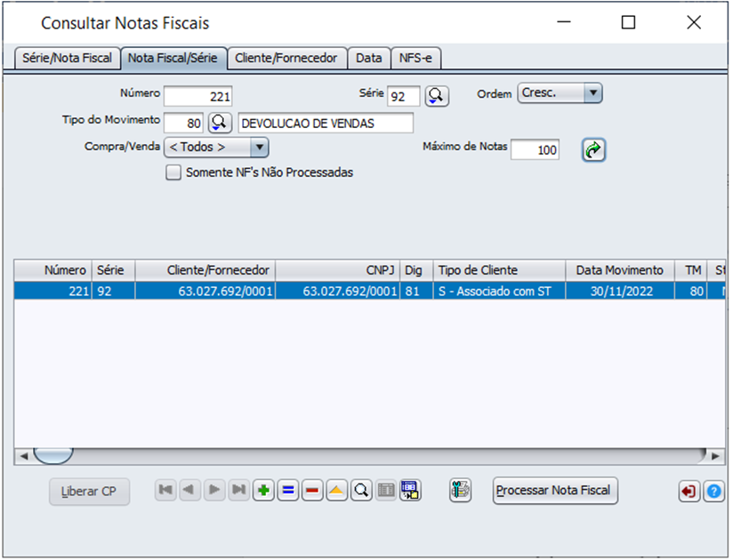Click the Liberar CP button
Viewport: 733px width, 560px height.
pos(89,492)
